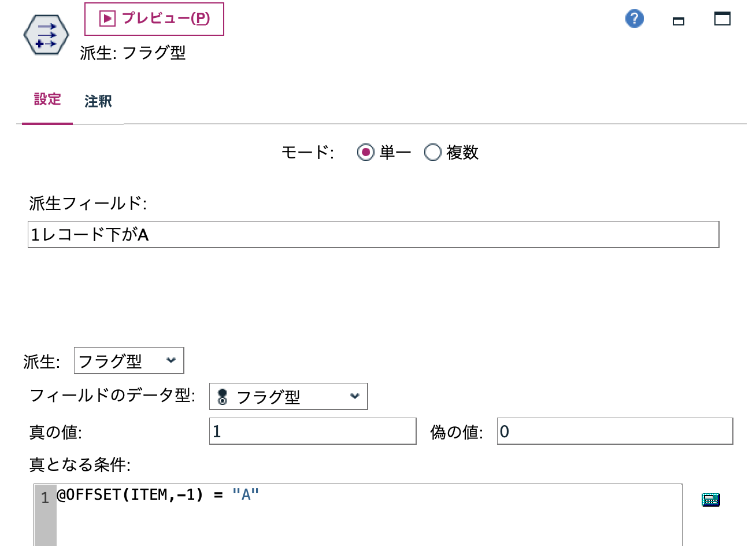756x546 pixels.
Task: Click the help question mark icon
Action: (x=633, y=19)
